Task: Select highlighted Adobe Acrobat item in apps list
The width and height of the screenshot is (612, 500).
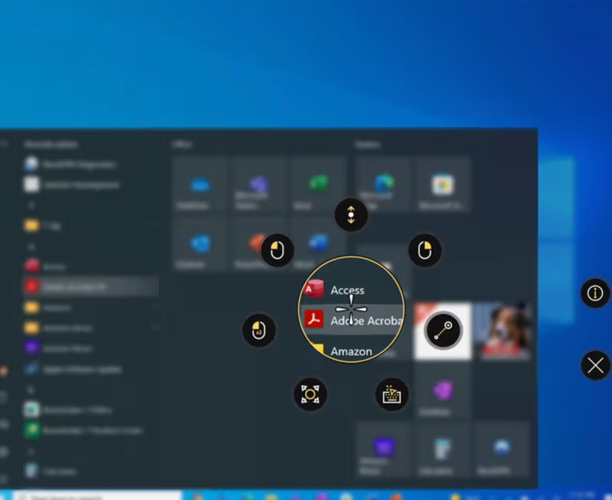Action: [90, 287]
